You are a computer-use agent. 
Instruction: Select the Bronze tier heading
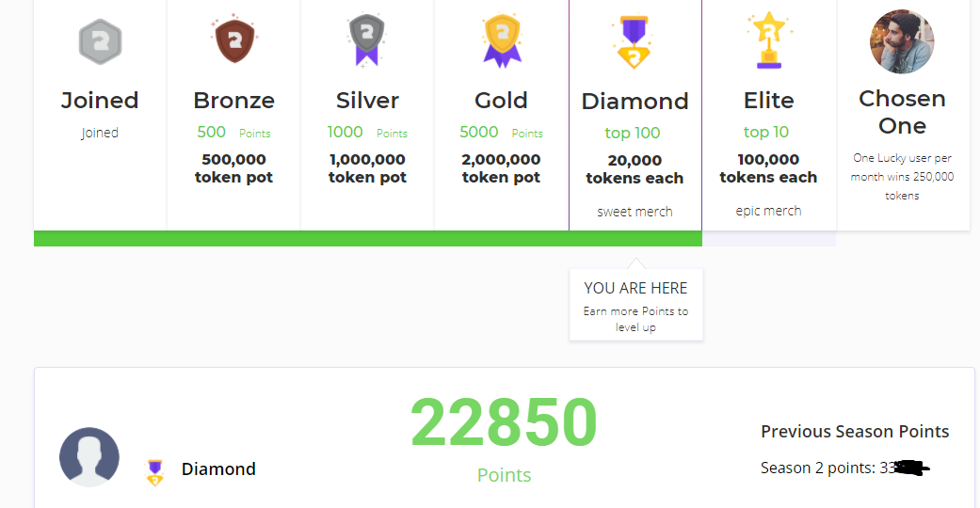pyautogui.click(x=233, y=101)
